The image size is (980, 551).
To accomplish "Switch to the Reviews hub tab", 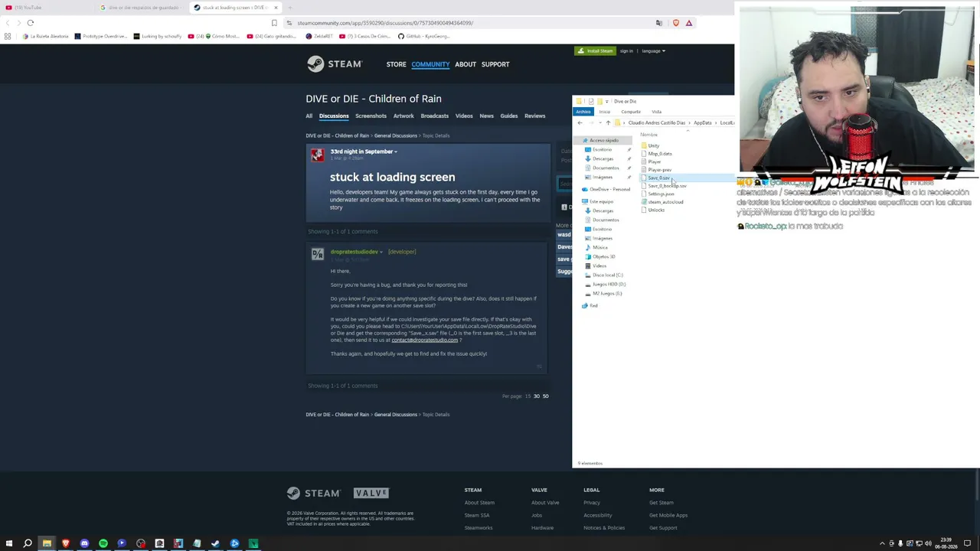I will click(534, 116).
